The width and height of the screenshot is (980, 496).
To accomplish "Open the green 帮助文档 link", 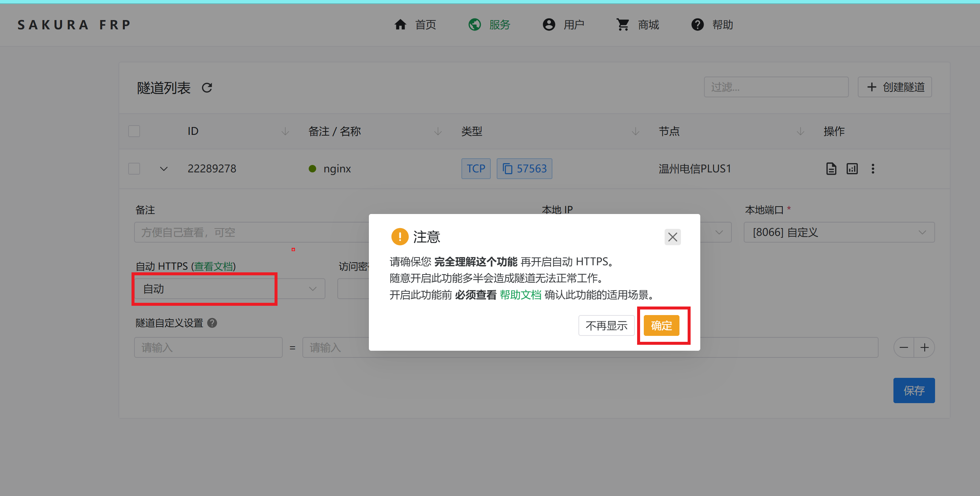I will (520, 295).
